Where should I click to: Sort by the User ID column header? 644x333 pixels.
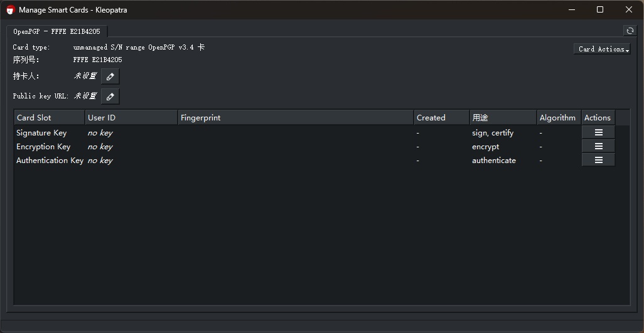tap(131, 117)
